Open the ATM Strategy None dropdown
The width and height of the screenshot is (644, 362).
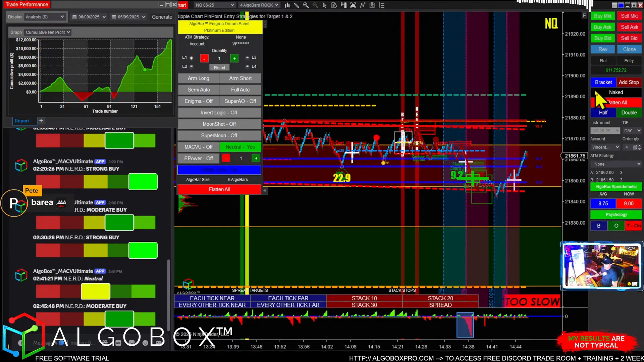(616, 164)
